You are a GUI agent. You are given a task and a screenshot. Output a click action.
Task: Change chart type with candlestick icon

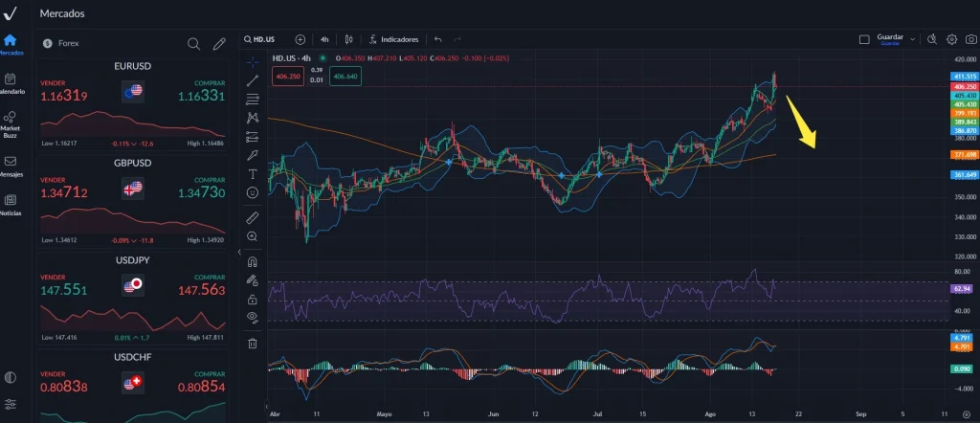pyautogui.click(x=348, y=39)
